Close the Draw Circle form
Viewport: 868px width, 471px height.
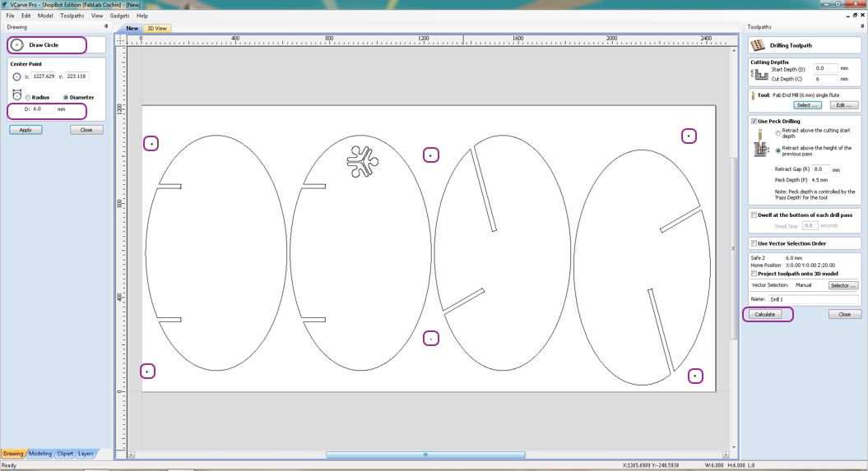click(86, 130)
